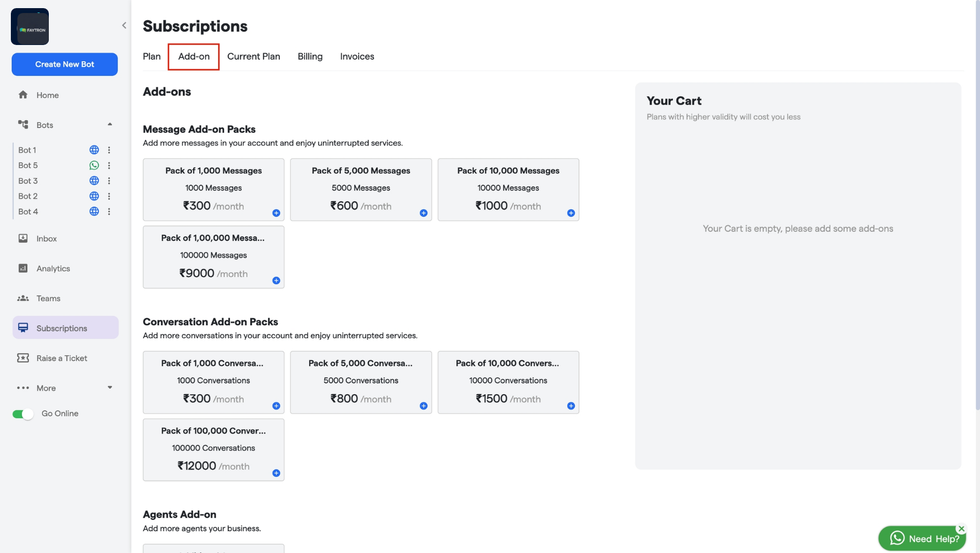
Task: Switch to the Billing tab
Action: click(x=310, y=56)
